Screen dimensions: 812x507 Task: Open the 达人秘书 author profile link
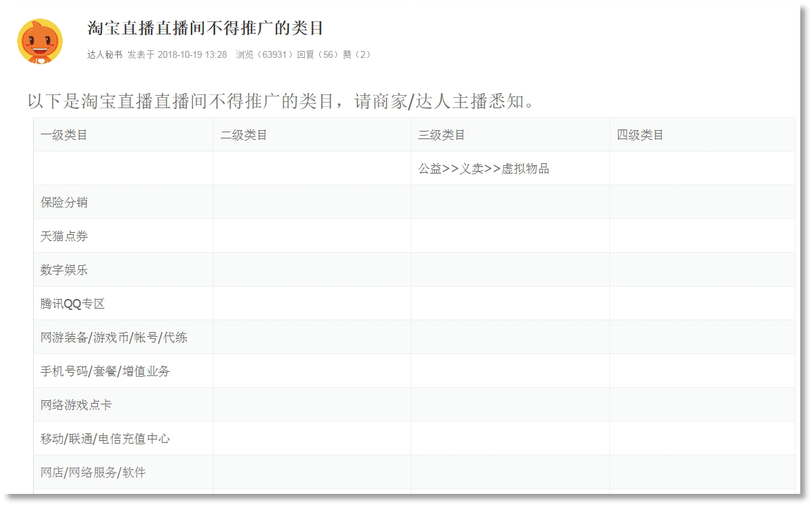coord(105,54)
